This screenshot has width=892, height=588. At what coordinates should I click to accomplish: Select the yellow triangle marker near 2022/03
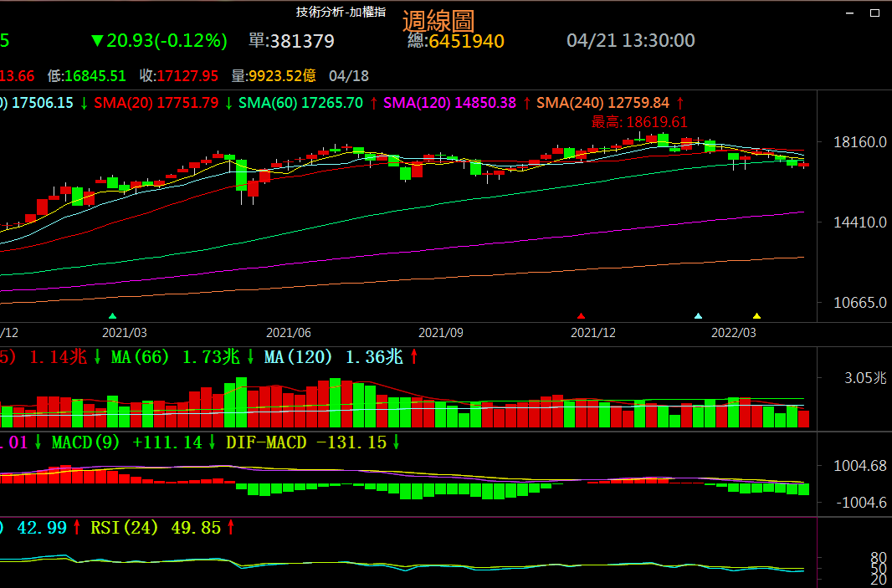click(x=756, y=316)
